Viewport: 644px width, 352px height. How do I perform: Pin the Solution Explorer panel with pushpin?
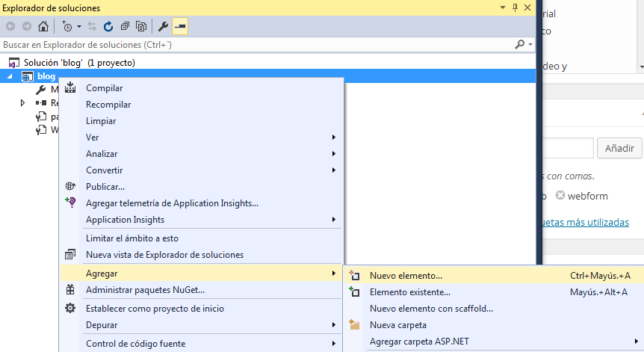pos(515,7)
